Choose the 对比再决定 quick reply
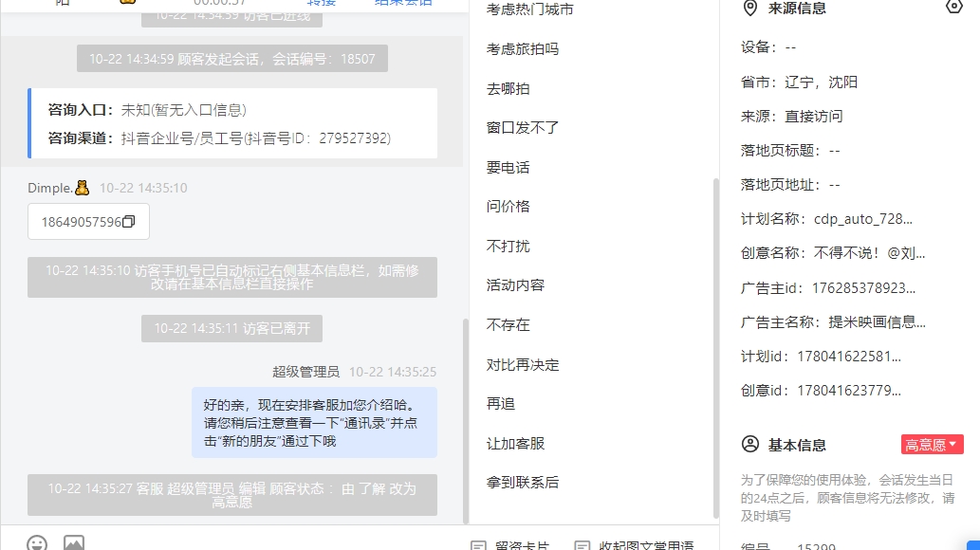 pyautogui.click(x=523, y=364)
